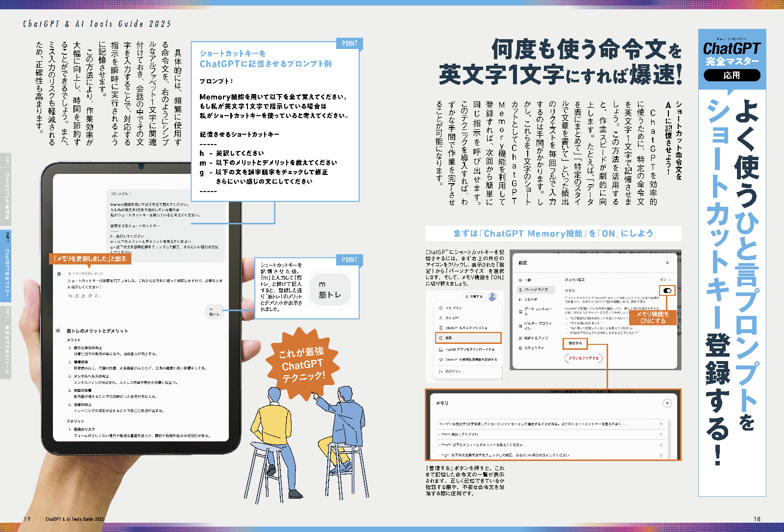Click the read-aloud icon under the reply
The width and height of the screenshot is (784, 532).
[x=70, y=296]
